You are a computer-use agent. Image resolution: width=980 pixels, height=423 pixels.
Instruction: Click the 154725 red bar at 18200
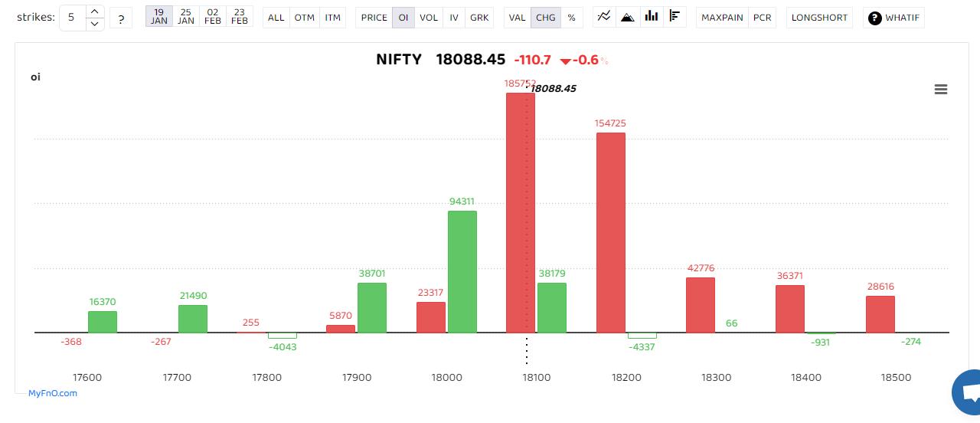coord(611,233)
